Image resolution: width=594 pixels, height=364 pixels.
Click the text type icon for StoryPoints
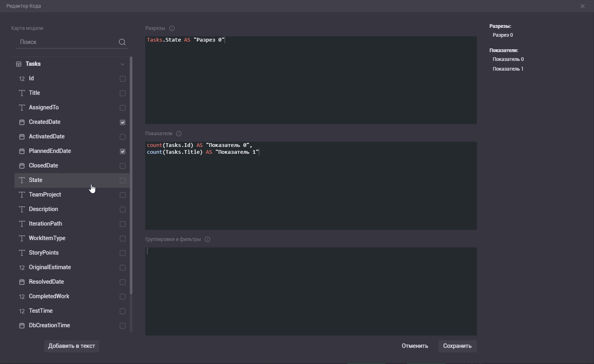[22, 253]
